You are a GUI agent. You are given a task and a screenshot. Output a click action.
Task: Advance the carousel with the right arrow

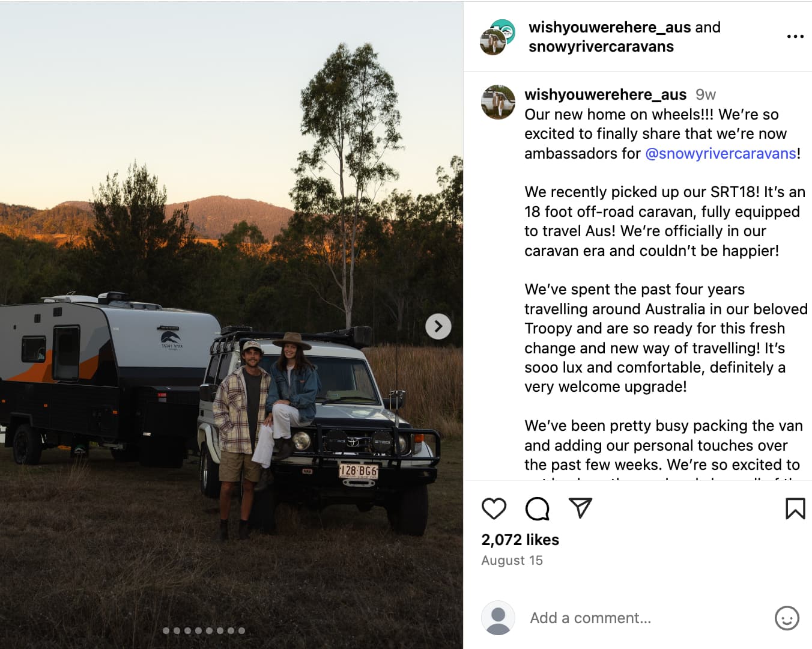pos(438,326)
